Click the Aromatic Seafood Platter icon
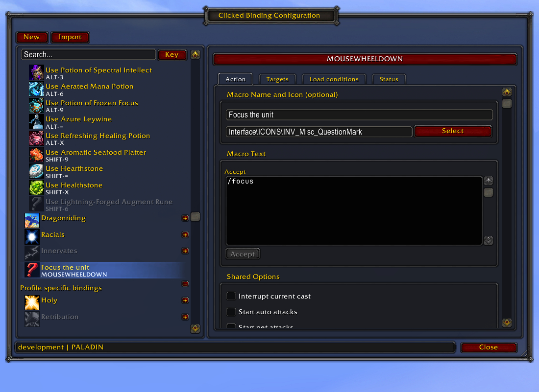This screenshot has width=539, height=392. 36,155
